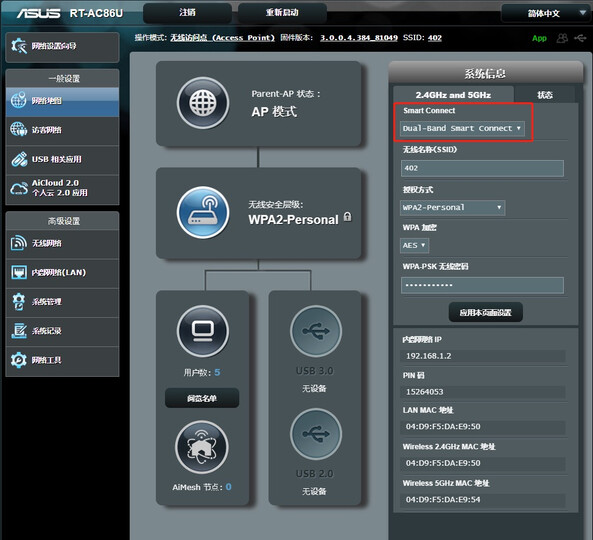
Task: Click the USB status icon in header
Action: 580,38
